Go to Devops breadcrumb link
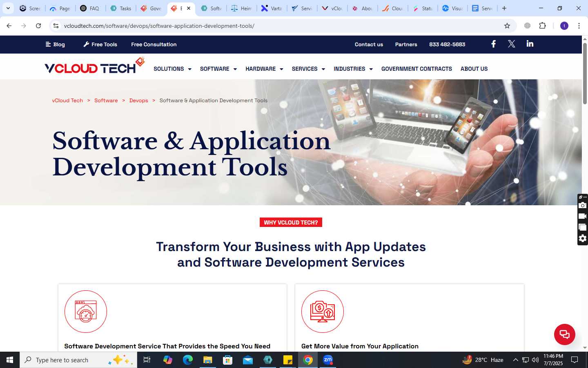This screenshot has height=368, width=588. [138, 100]
